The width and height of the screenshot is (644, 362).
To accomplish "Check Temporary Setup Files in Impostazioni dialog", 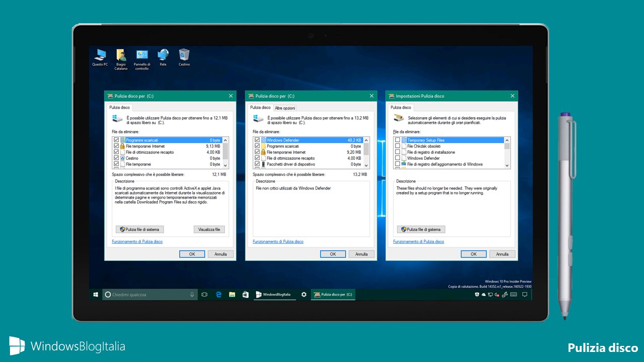I will (x=398, y=140).
